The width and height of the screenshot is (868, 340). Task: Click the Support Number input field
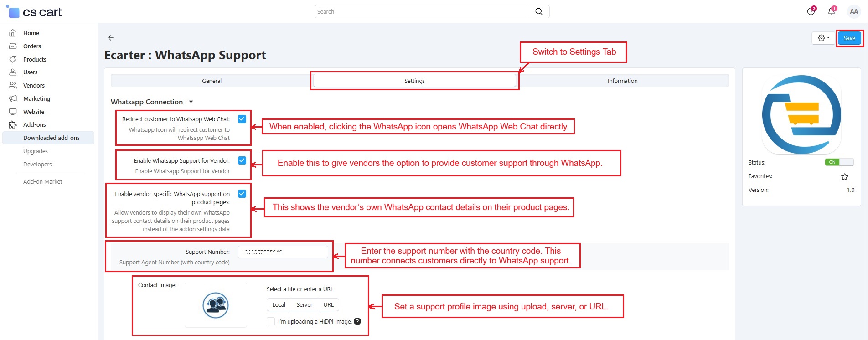(x=283, y=252)
